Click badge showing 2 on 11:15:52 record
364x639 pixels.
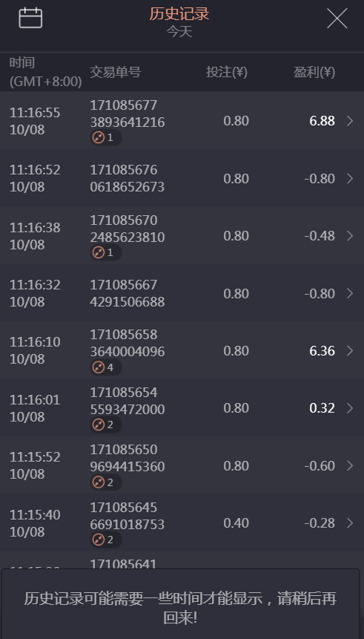[x=106, y=482]
